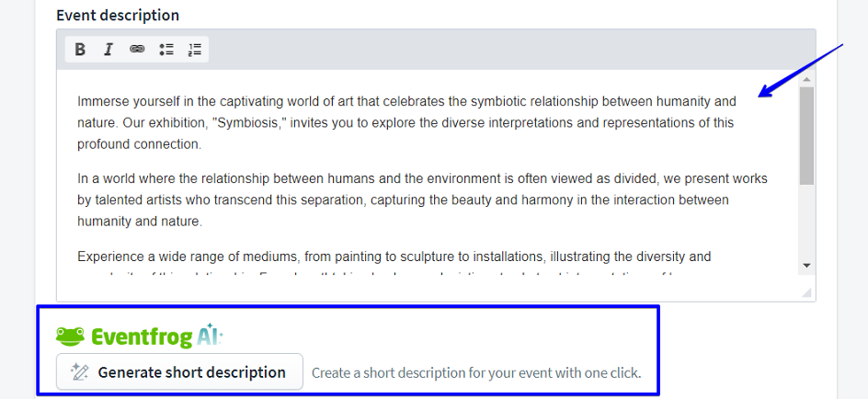Screen dimensions: 868x399
Task: Click the green Eventfrog frog icon
Action: [71, 336]
